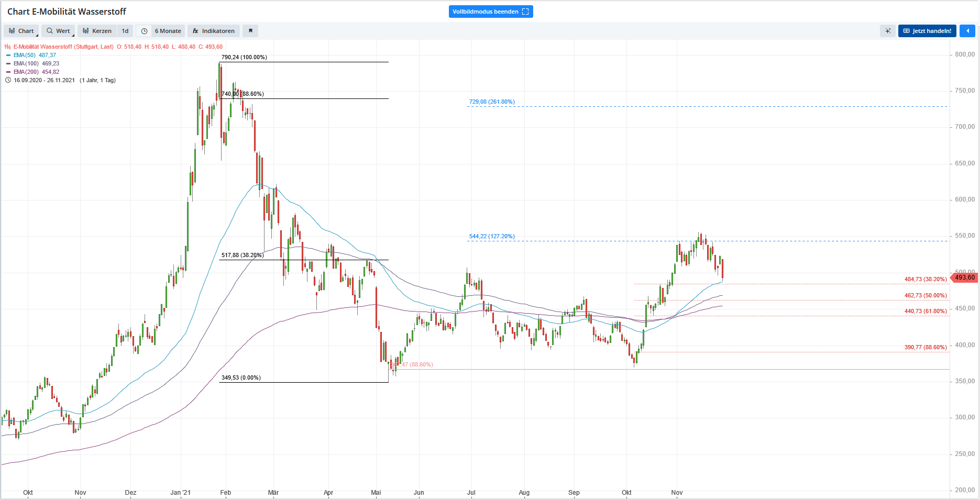Select the 1d interval tab

(x=125, y=31)
